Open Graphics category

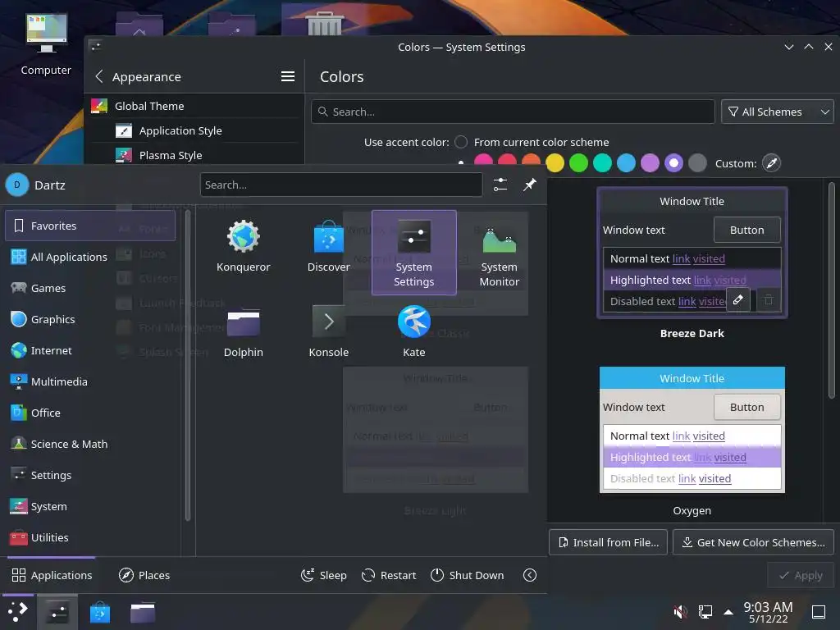click(90, 319)
